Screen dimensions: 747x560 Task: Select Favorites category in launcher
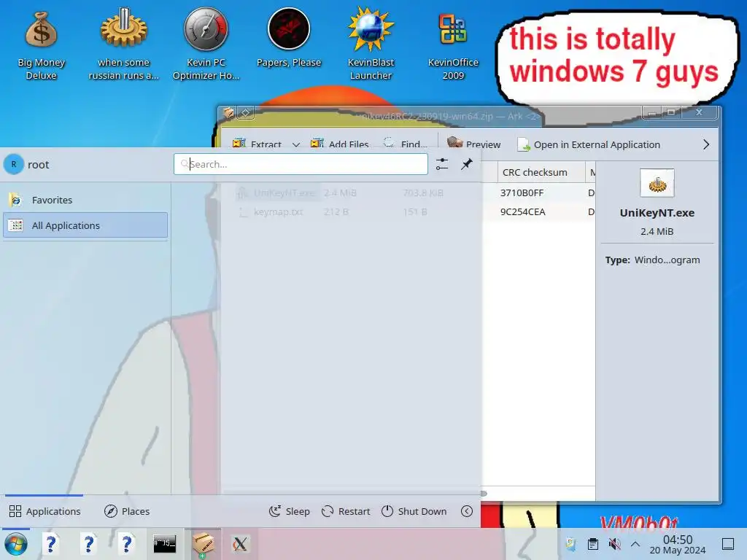(85, 200)
